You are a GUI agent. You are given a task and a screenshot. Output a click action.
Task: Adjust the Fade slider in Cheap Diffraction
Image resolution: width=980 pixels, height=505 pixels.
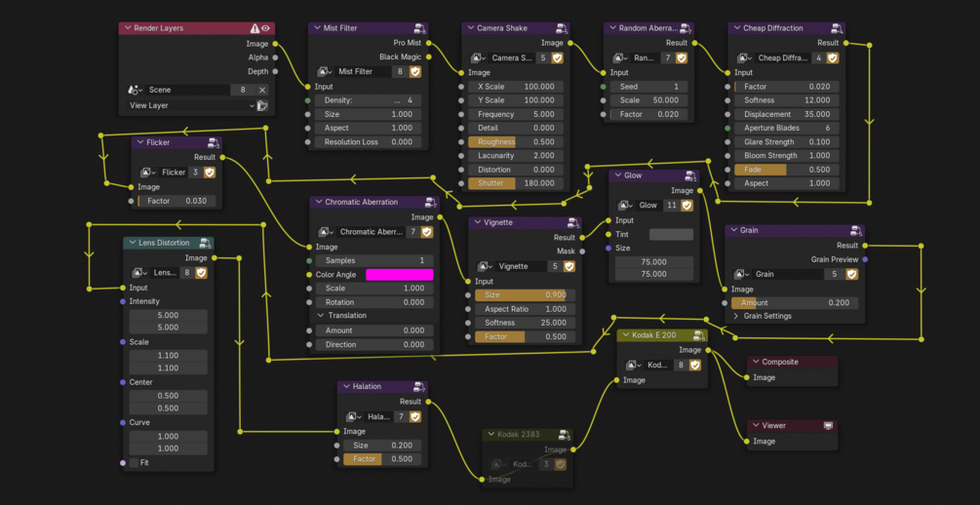(x=786, y=170)
